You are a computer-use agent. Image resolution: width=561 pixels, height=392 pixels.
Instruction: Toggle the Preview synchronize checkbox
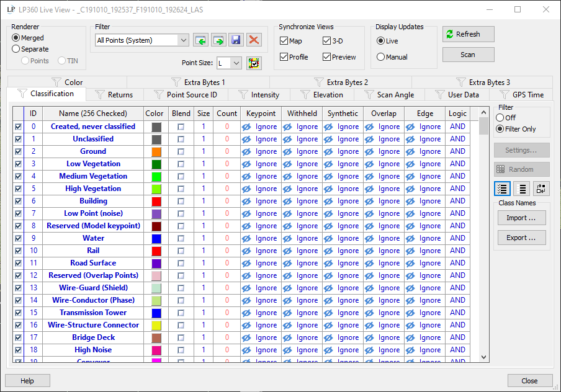pos(326,57)
